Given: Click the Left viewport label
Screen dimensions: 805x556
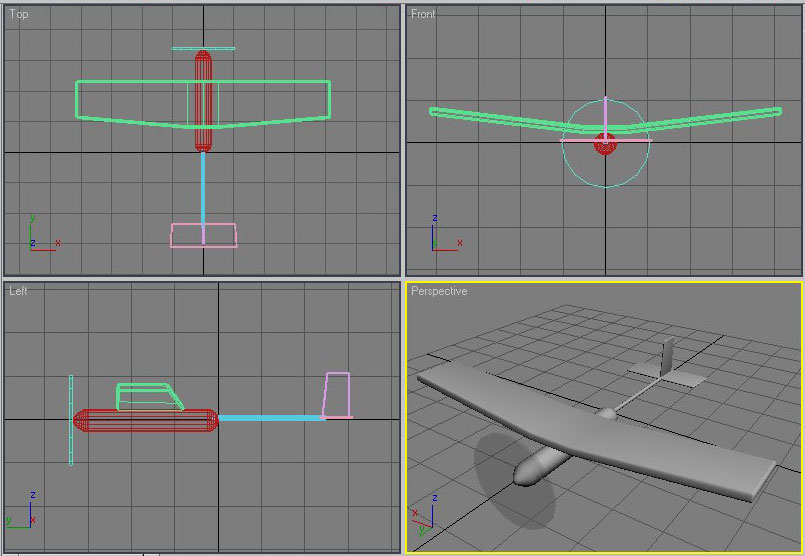Looking at the screenshot, I should pos(19,291).
